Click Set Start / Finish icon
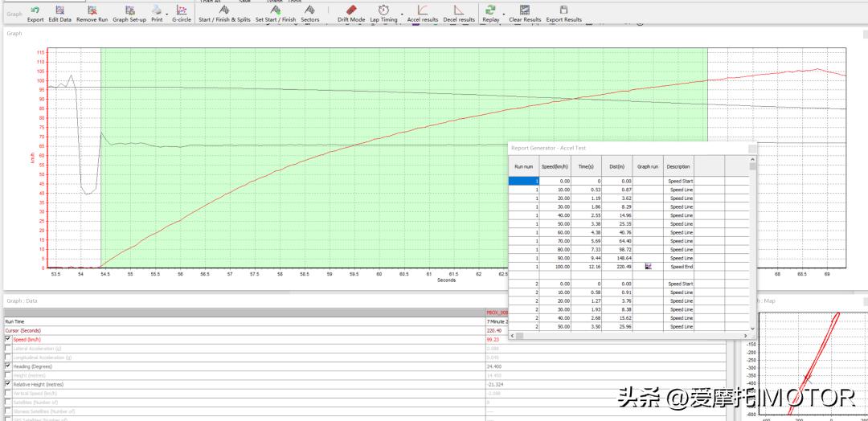This screenshot has width=868, height=421. pos(275,10)
